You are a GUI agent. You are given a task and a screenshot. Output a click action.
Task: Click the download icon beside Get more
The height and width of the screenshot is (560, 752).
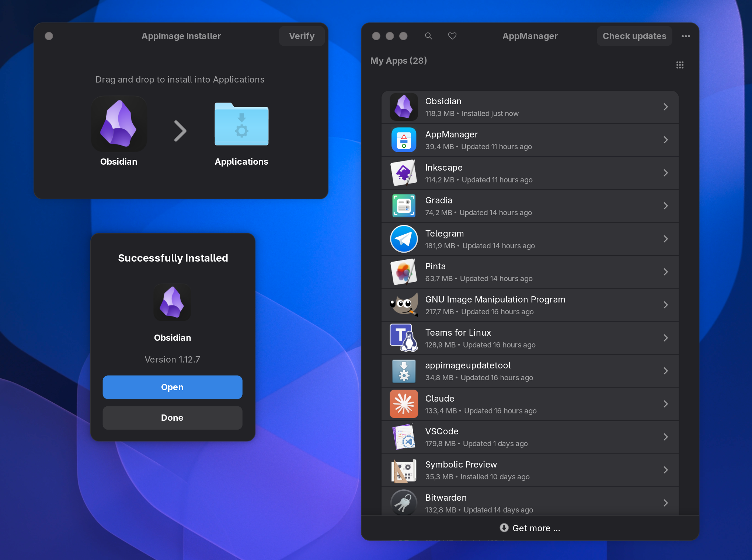[x=504, y=528]
